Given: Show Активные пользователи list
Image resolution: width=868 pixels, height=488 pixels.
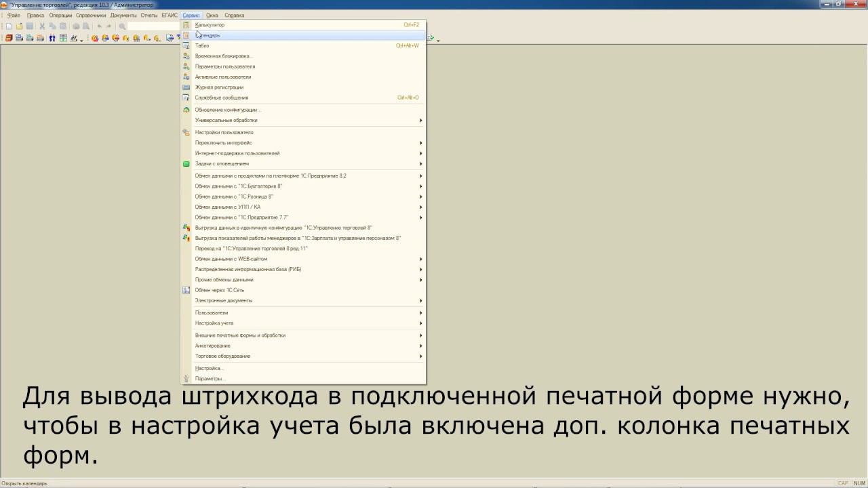Looking at the screenshot, I should 303,77.
